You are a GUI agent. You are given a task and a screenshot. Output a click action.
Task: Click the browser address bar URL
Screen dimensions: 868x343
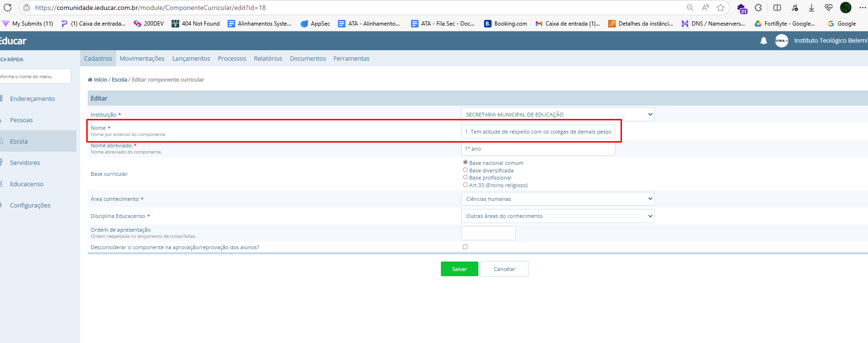point(150,8)
